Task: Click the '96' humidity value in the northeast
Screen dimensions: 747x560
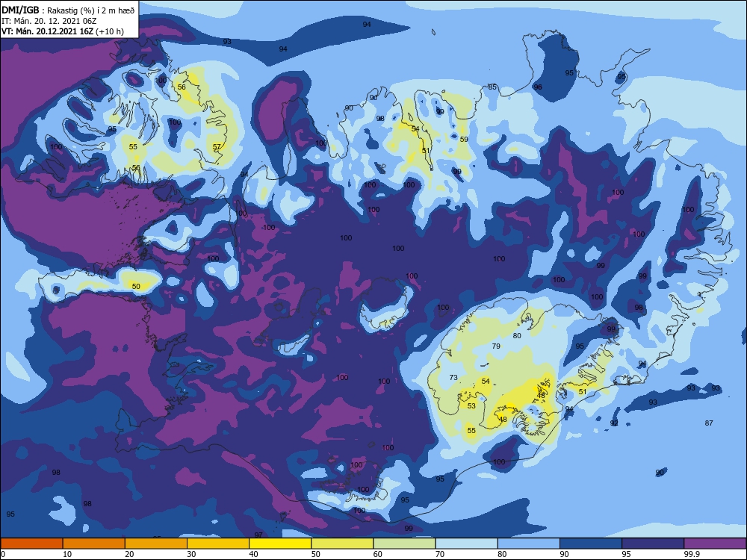Action: point(538,87)
